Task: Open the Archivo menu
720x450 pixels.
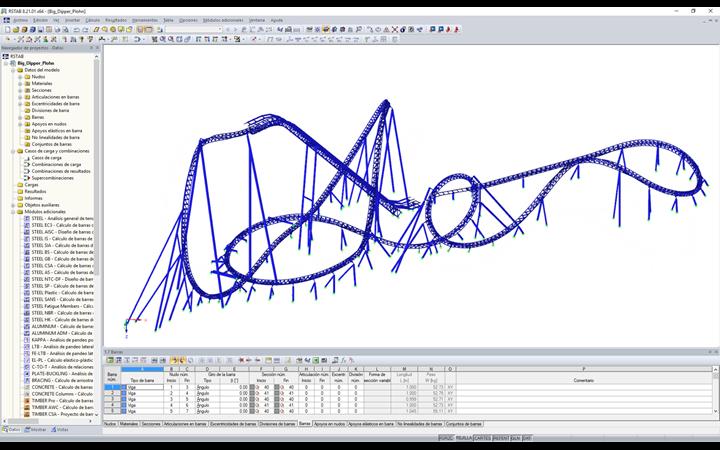Action: tap(20, 20)
